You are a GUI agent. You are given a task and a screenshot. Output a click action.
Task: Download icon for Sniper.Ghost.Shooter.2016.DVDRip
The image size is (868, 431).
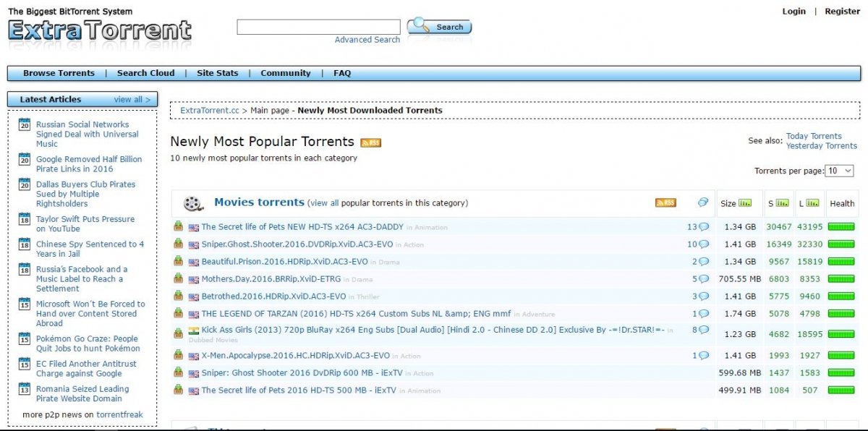178,244
